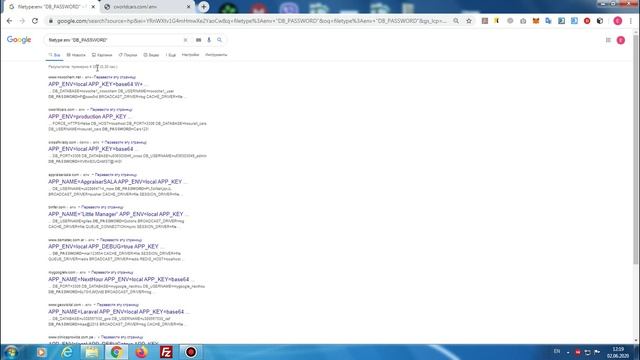Translate the Laravel result page

[x=118, y=305]
